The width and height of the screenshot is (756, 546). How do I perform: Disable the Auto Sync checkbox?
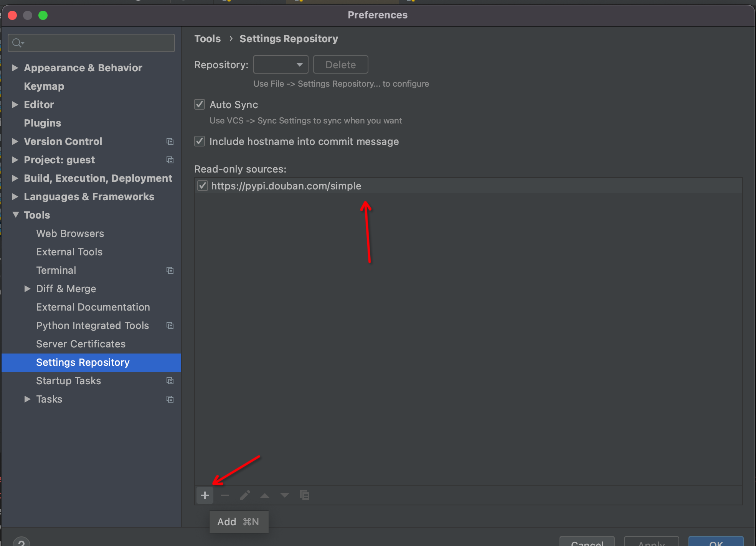pos(200,104)
